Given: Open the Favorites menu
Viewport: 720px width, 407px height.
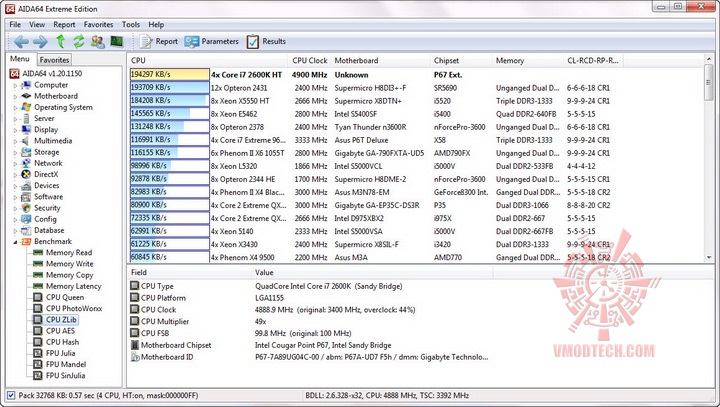Looking at the screenshot, I should coord(98,25).
